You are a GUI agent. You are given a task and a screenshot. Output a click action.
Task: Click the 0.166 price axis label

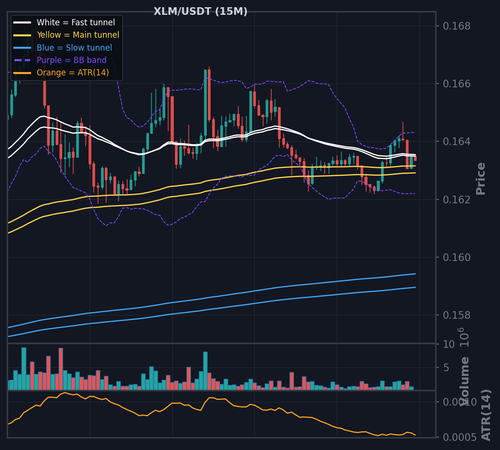tap(456, 84)
